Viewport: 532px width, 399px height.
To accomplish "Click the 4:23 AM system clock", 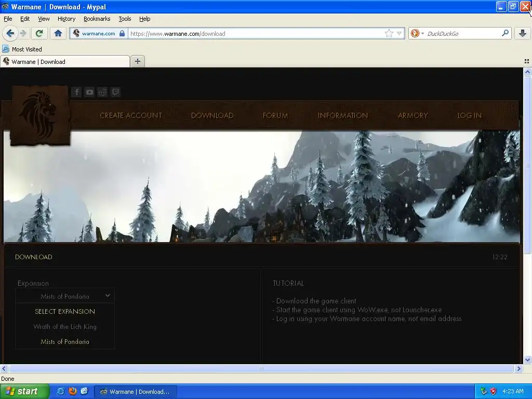I will point(513,392).
